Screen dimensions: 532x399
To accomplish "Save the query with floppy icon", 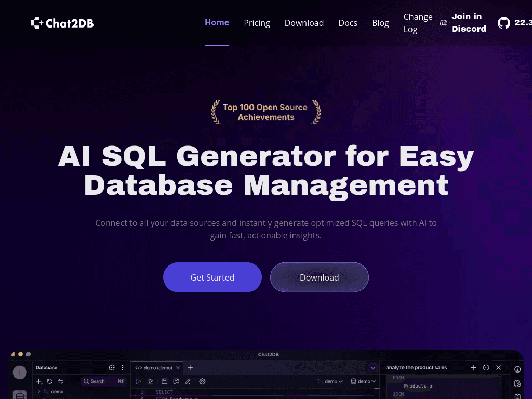I will click(x=165, y=381).
